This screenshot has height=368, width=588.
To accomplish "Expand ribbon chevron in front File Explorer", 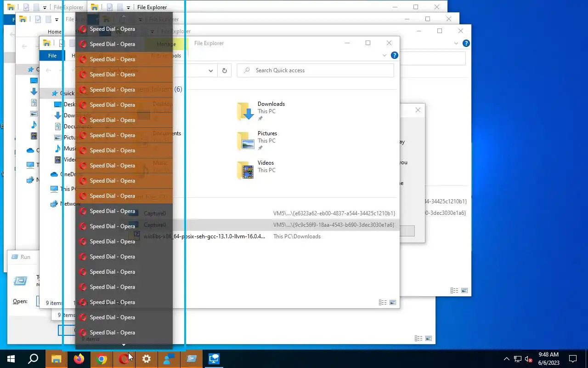I will pyautogui.click(x=384, y=55).
